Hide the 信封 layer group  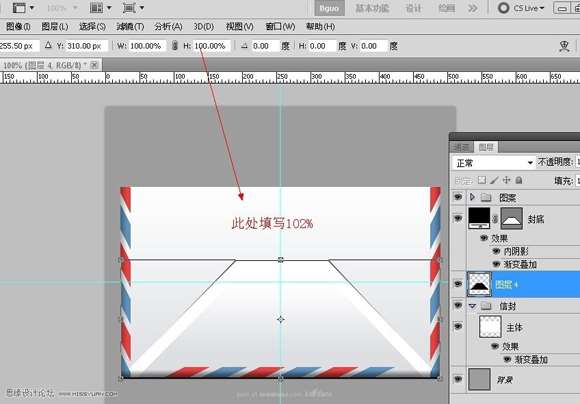coord(458,305)
